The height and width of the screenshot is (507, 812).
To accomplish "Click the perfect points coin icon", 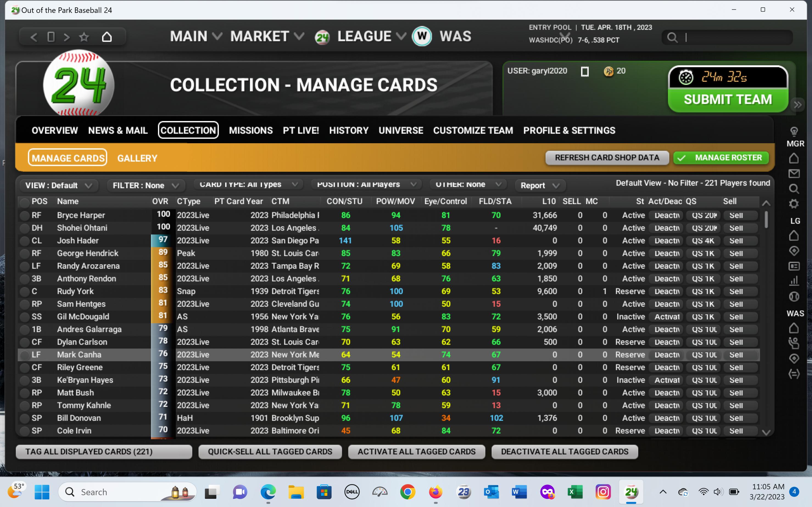I will [608, 71].
